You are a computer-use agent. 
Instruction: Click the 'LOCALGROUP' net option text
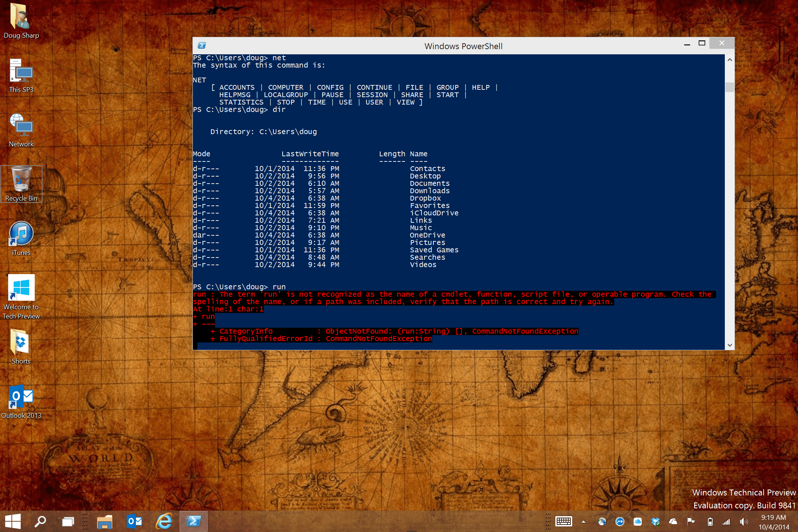coord(286,95)
